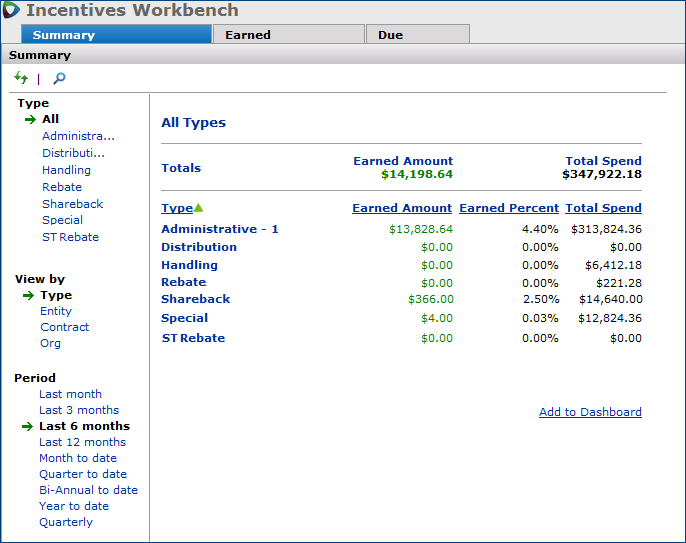The image size is (686, 543).
Task: View by Contract
Action: [x=64, y=327]
